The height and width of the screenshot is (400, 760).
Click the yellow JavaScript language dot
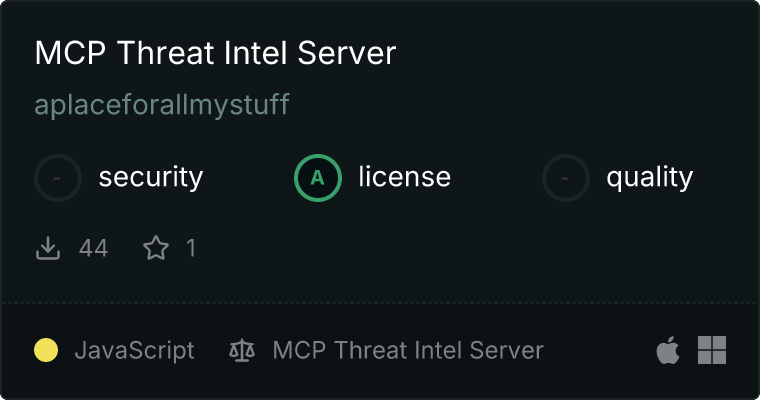coord(46,350)
